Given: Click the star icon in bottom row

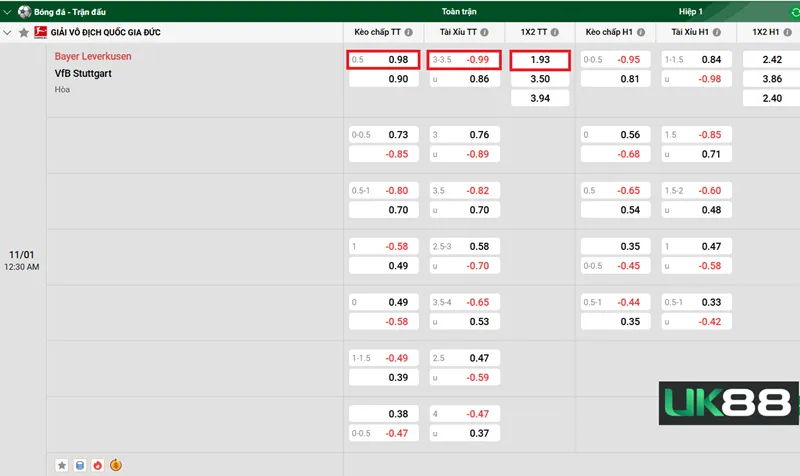Looking at the screenshot, I should point(62,465).
